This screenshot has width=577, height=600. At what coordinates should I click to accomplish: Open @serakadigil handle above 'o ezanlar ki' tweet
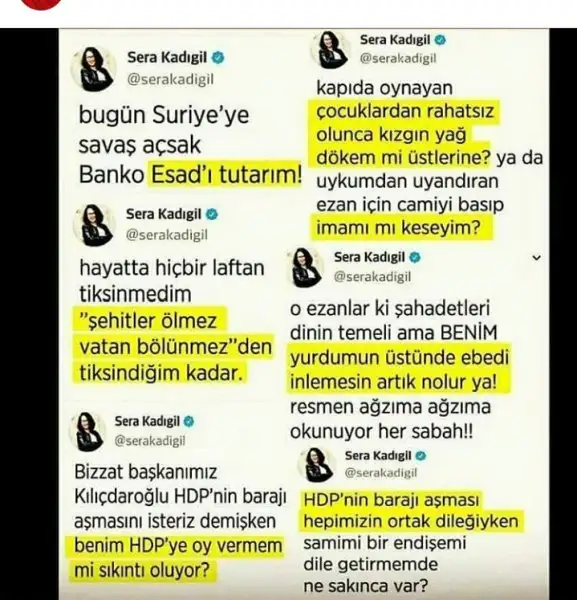(x=372, y=277)
